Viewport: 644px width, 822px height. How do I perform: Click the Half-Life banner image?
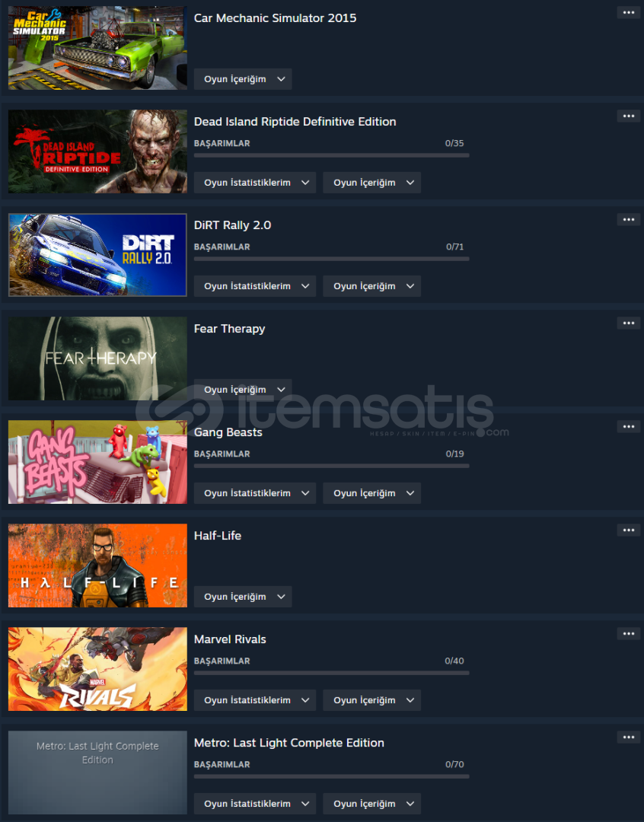[97, 566]
